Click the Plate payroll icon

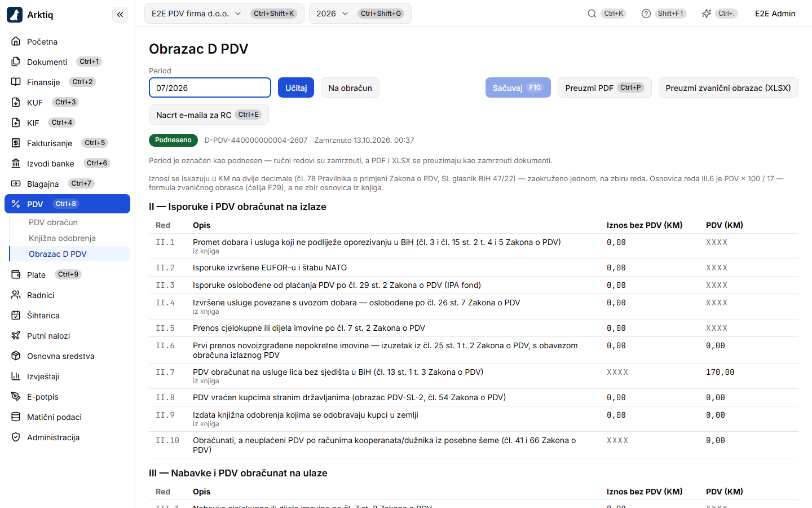point(16,275)
